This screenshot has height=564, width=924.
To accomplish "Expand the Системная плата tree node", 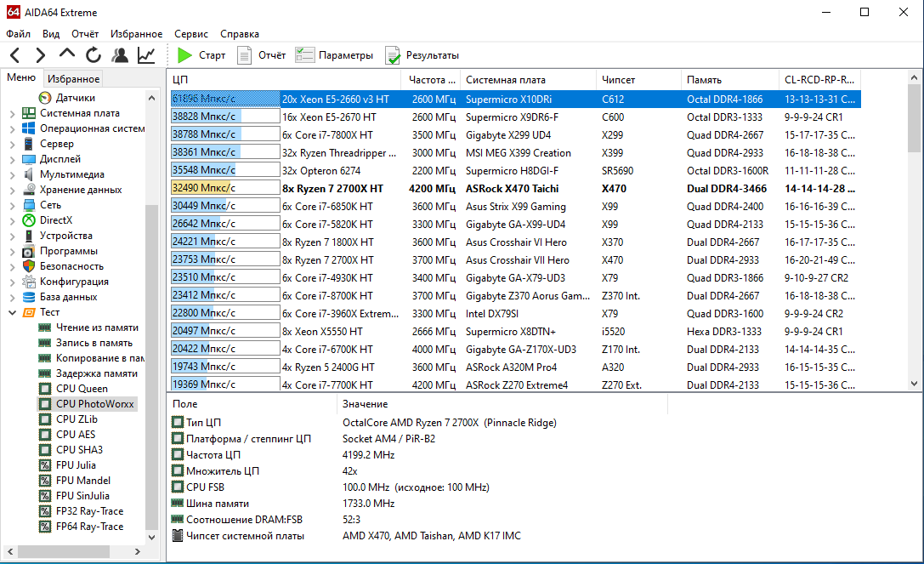I will point(13,113).
